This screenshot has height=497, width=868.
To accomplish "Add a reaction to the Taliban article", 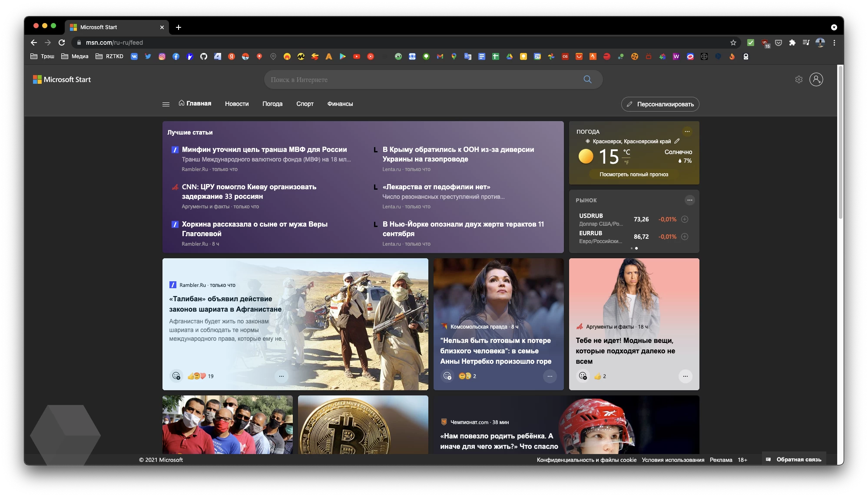I will (176, 377).
